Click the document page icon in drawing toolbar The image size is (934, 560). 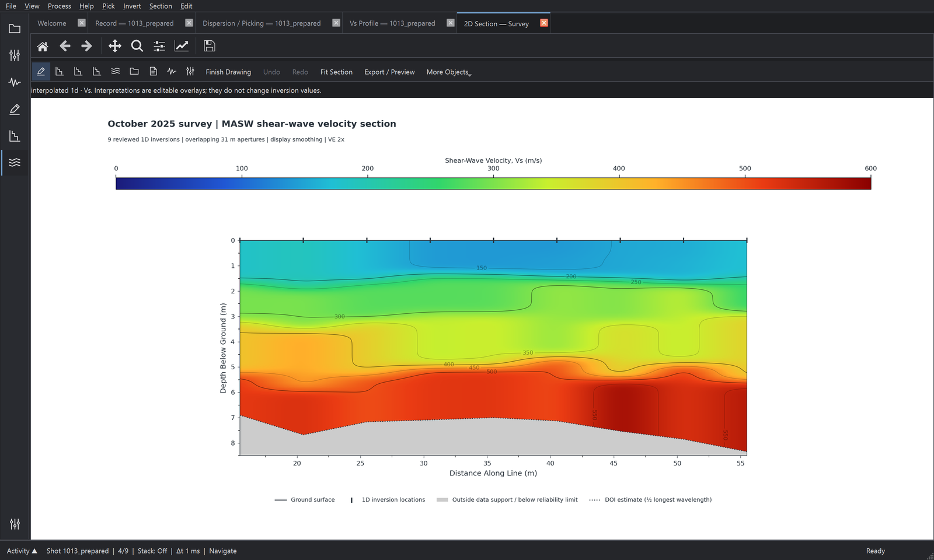[x=153, y=72]
